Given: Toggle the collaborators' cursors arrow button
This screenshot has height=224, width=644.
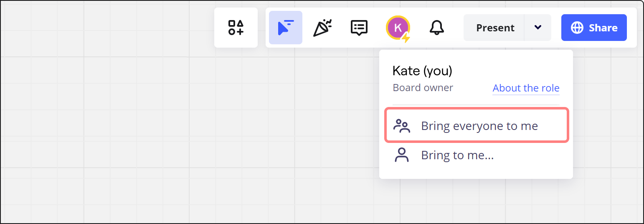Looking at the screenshot, I should pyautogui.click(x=286, y=28).
